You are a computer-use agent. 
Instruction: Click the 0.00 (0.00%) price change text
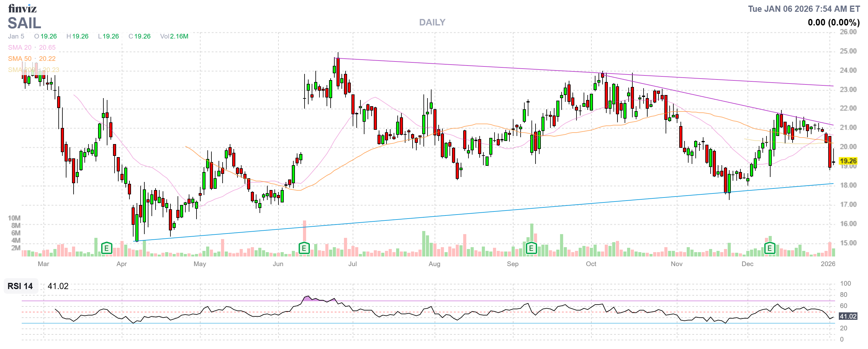(833, 23)
